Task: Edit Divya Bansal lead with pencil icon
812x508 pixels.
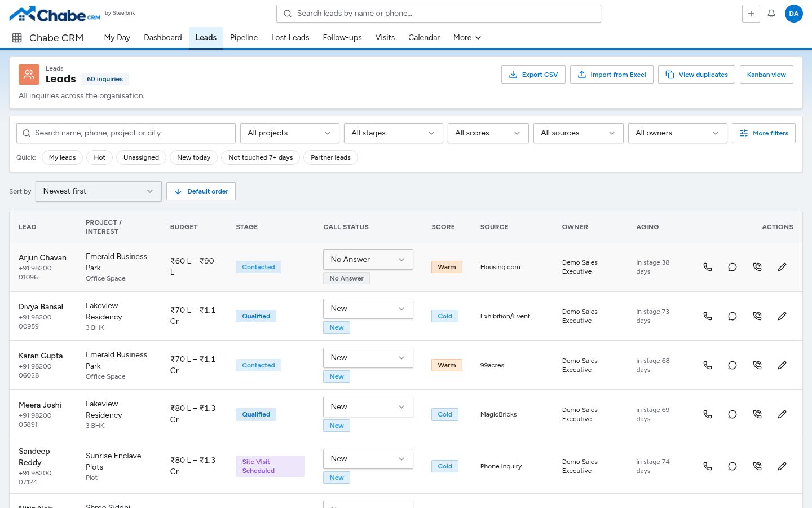Action: point(782,316)
